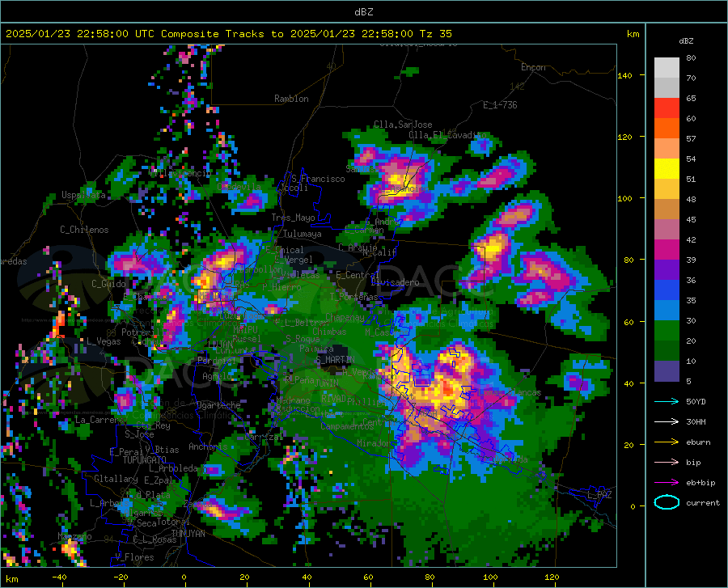
Task: Click the '-40' horizontal axis tick label
Action: [x=59, y=577]
